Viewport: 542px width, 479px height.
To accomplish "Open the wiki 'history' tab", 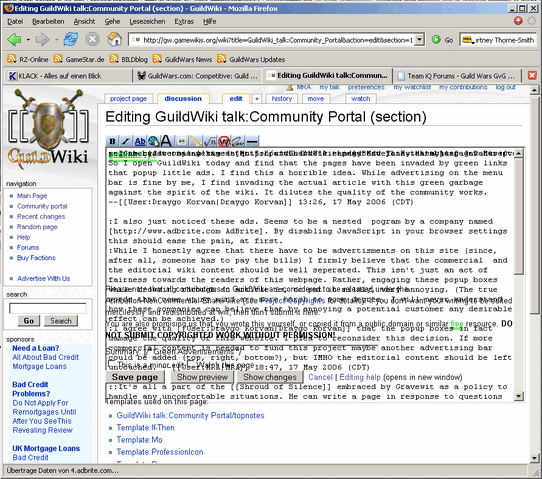I will 282,98.
